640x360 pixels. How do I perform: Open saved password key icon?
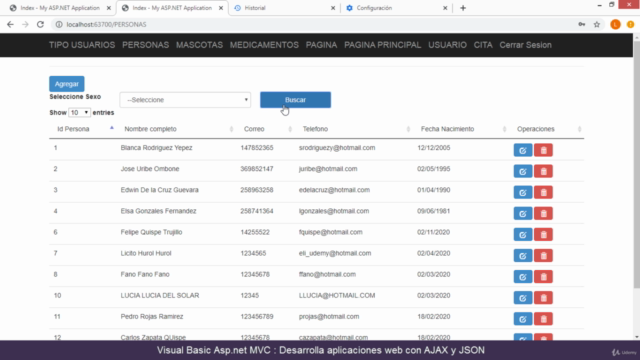pos(582,24)
